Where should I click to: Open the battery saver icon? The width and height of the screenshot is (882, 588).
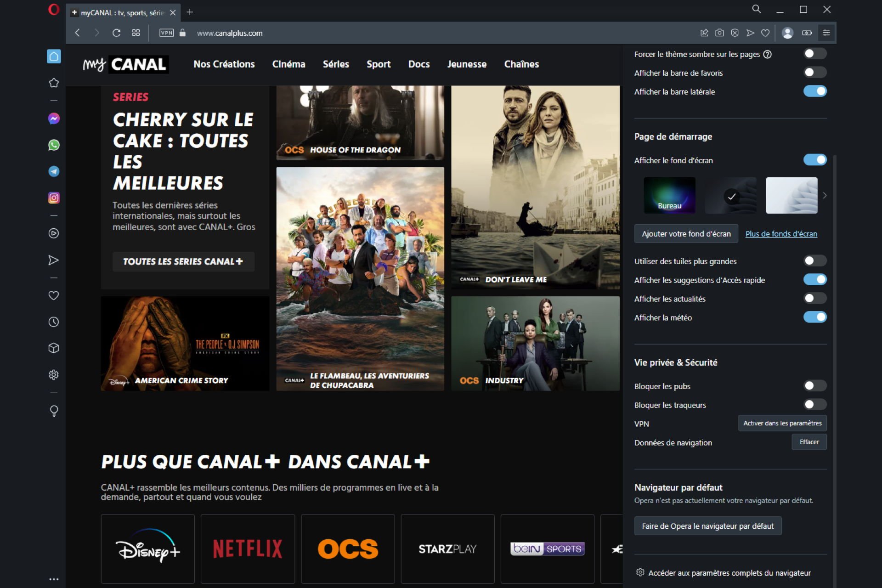point(807,33)
